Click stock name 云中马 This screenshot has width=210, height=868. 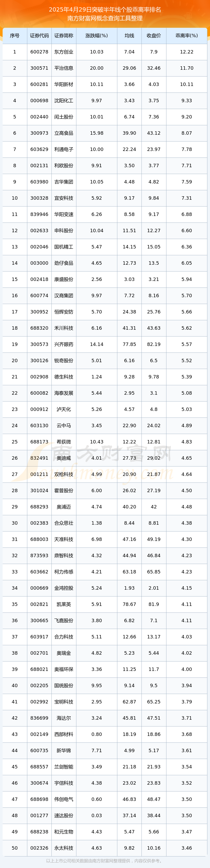tap(64, 426)
